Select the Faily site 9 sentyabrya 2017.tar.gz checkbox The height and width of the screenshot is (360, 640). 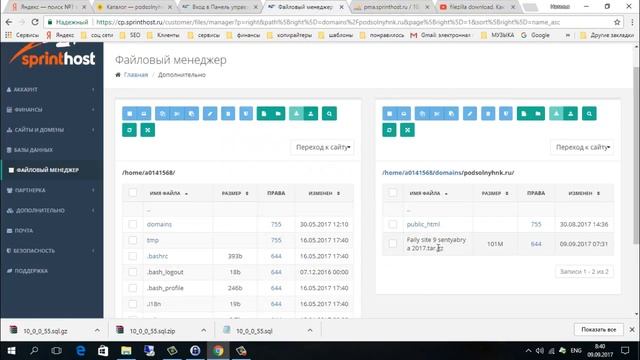coord(393,244)
